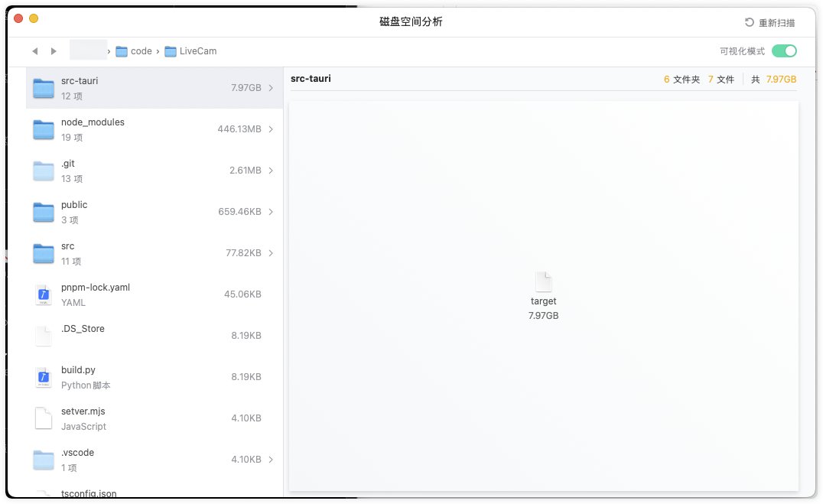Click the back navigation arrow
This screenshot has height=504, width=823.
click(x=35, y=51)
